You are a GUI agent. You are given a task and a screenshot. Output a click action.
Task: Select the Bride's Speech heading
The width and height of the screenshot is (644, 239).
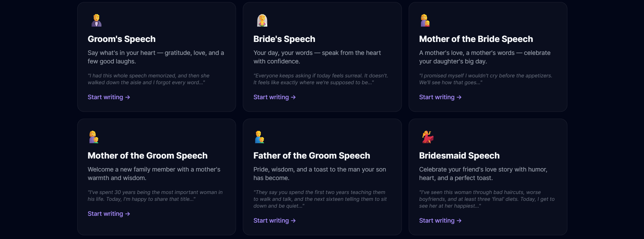(284, 39)
